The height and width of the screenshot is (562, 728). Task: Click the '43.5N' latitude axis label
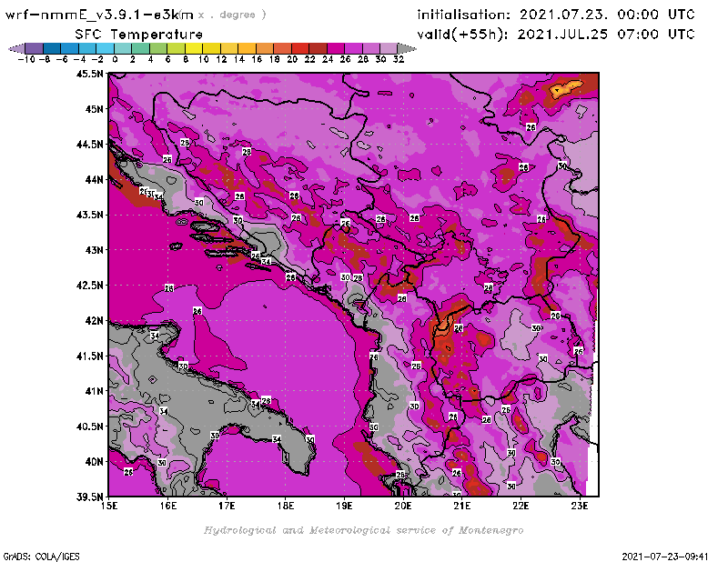[89, 215]
